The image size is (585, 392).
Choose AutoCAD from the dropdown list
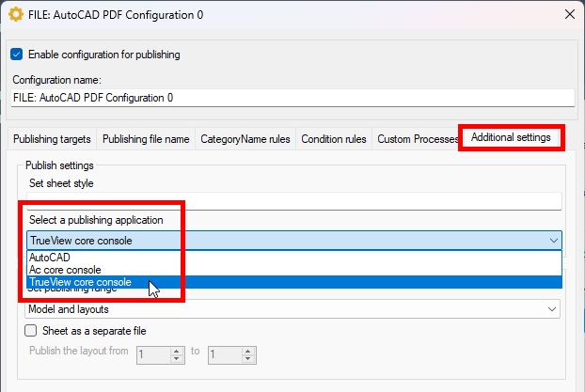[x=49, y=257]
